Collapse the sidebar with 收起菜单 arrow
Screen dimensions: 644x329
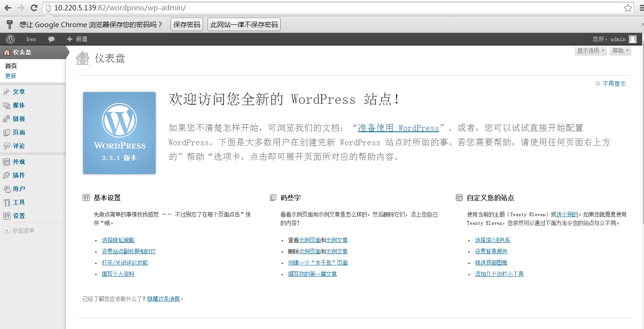tap(6, 231)
